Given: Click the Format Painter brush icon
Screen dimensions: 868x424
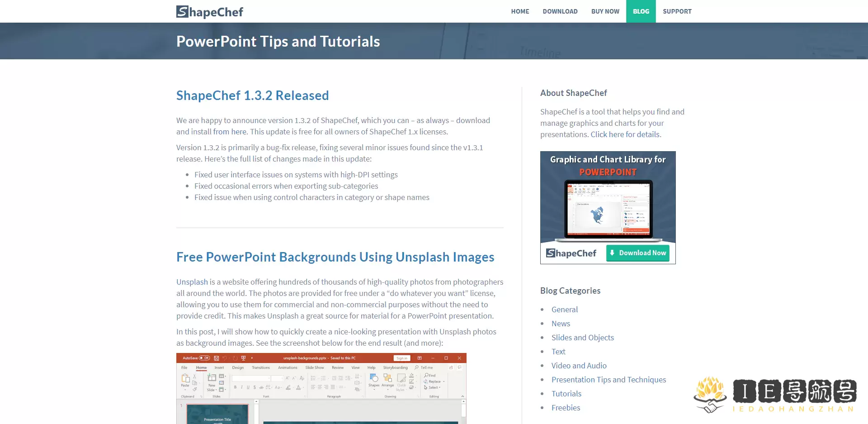Looking at the screenshot, I should point(194,389).
